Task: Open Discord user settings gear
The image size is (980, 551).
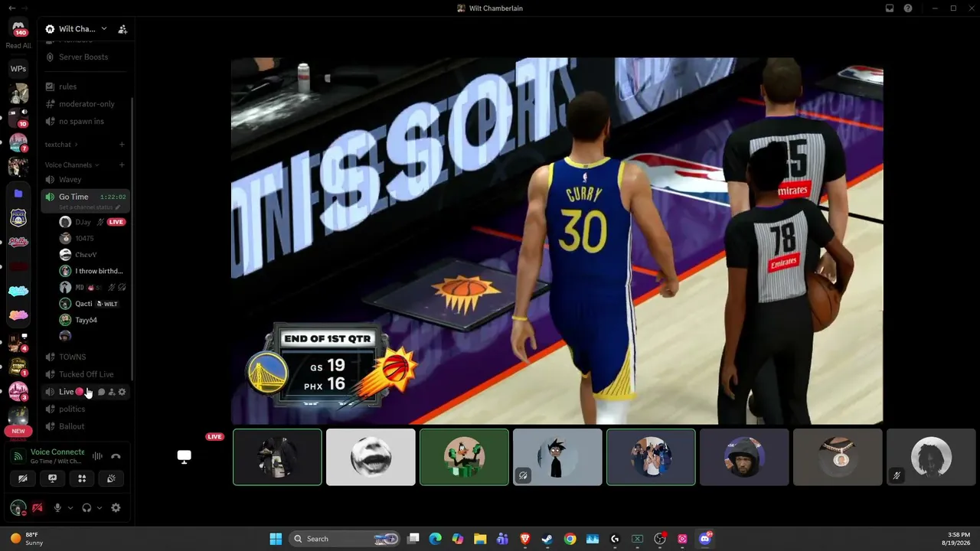Action: [116, 507]
